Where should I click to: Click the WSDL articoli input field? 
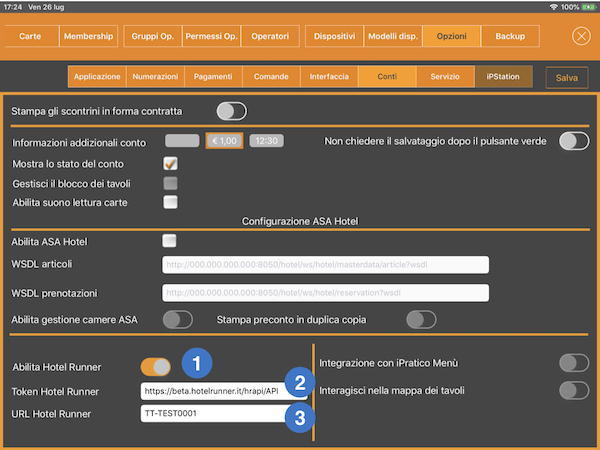325,265
